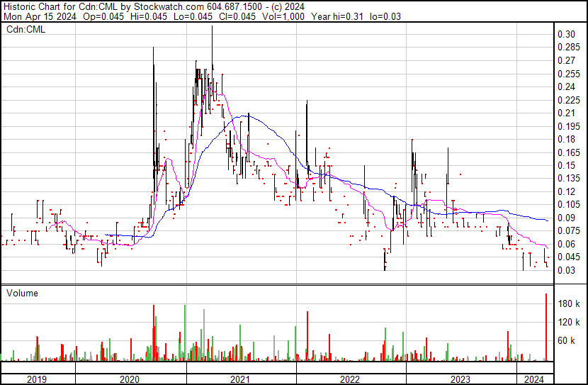The height and width of the screenshot is (385, 588).
Task: Click the 2023 year label on the time axis
Action: click(460, 379)
